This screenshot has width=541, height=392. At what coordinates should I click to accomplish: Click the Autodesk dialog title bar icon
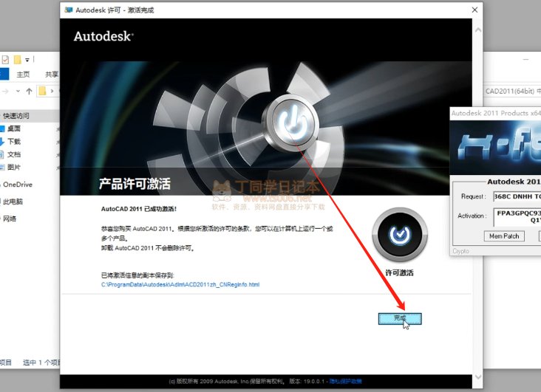click(x=69, y=10)
